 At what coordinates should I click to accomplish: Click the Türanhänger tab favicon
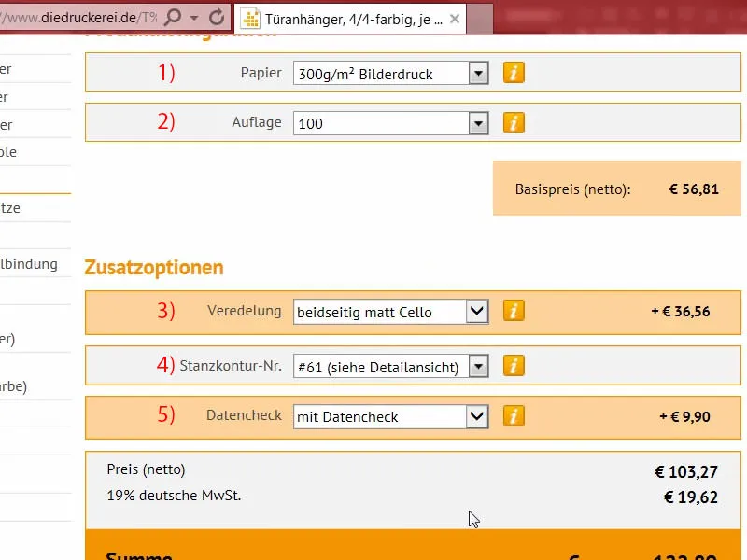click(x=251, y=19)
